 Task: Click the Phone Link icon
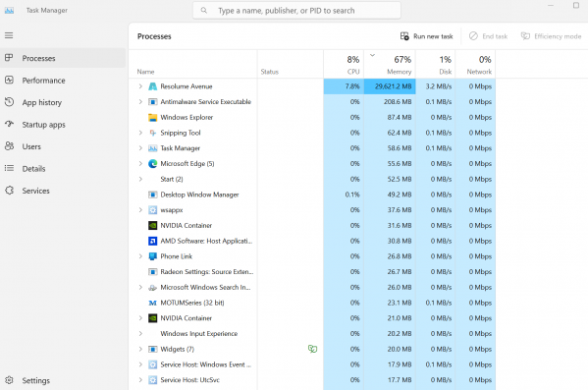click(x=152, y=256)
